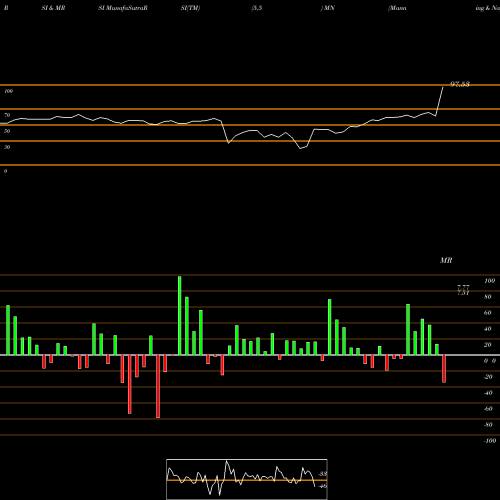Viewport: 500px width, 500px height.
Task: Click the tallest green bar in MR chart
Action: 180,315
